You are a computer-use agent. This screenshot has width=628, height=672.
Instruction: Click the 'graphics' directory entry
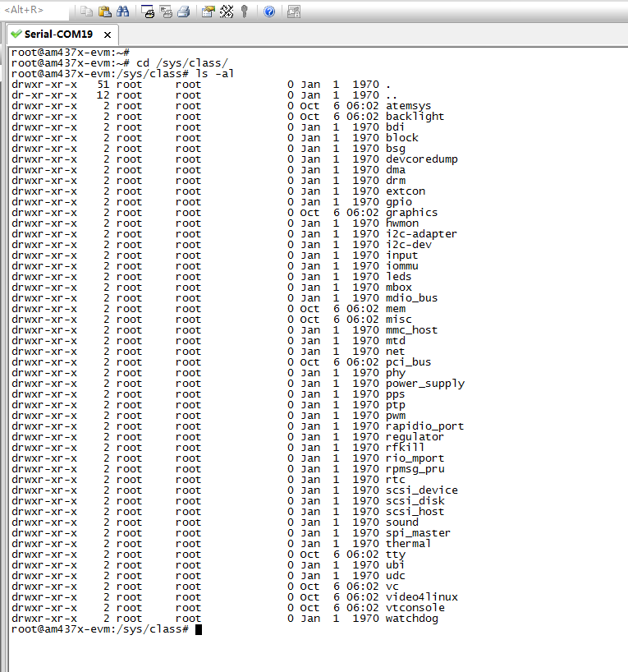coord(411,213)
